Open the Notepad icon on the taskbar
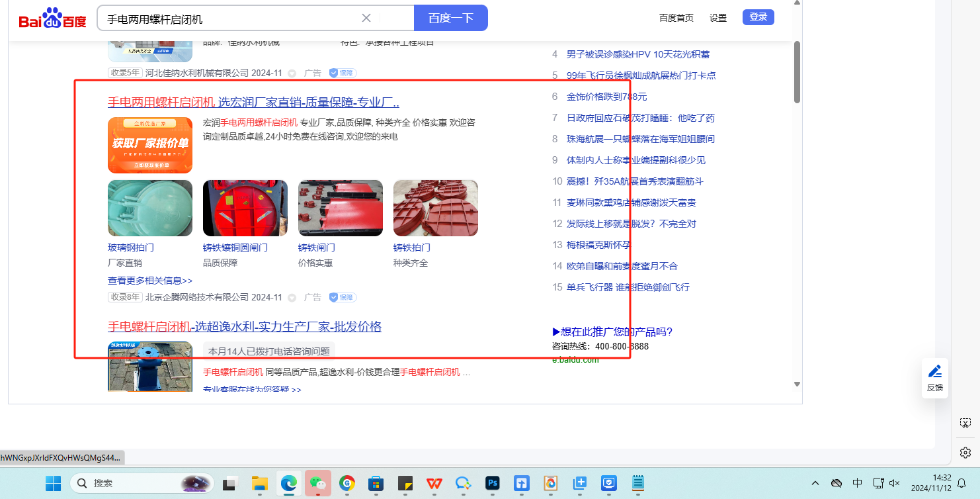980x499 pixels. click(x=638, y=484)
